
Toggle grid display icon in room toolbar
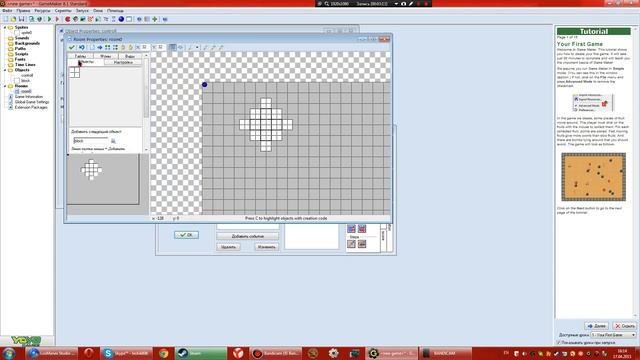click(173, 47)
